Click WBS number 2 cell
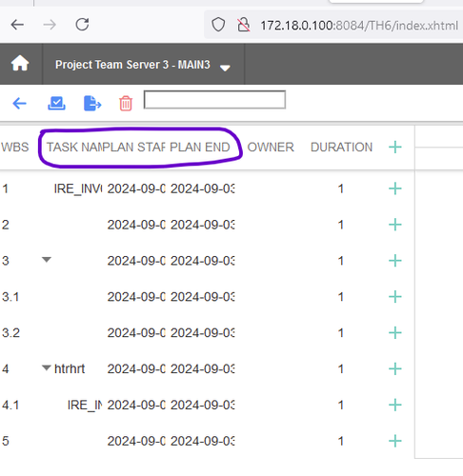The image size is (463, 476). (x=6, y=226)
